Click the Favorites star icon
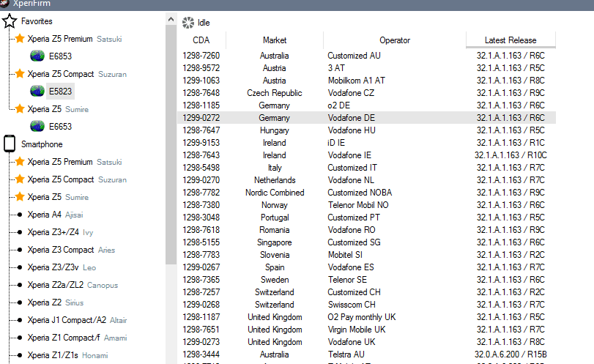The width and height of the screenshot is (594, 364). click(x=10, y=21)
